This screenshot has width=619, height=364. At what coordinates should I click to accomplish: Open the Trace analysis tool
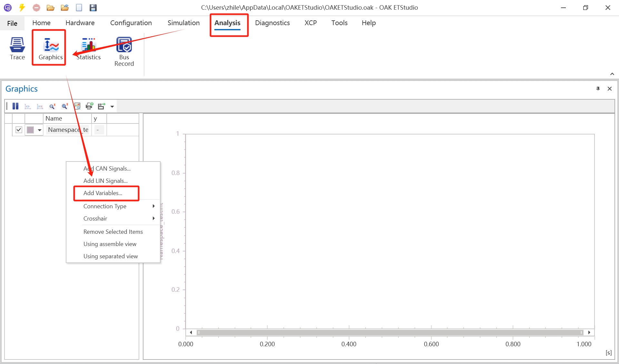pyautogui.click(x=17, y=49)
